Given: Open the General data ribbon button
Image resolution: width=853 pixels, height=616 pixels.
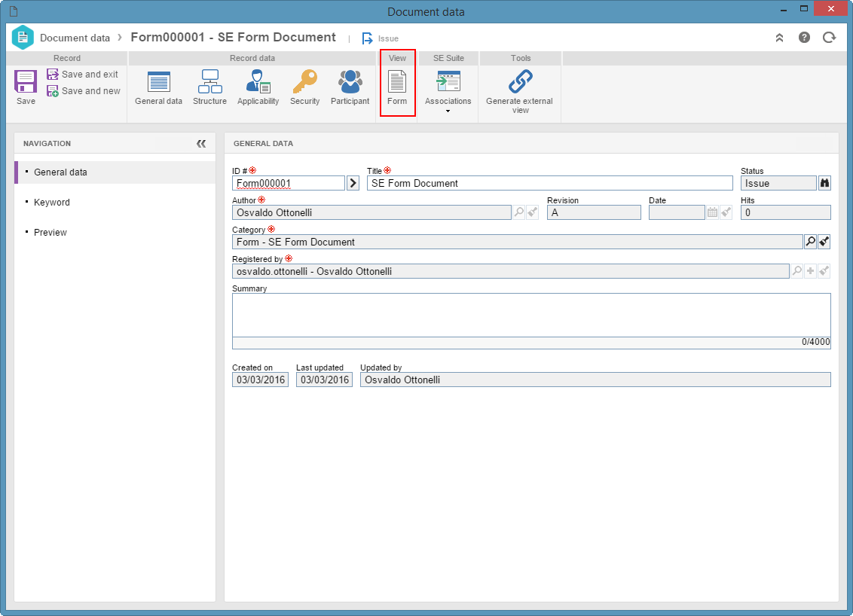Looking at the screenshot, I should click(158, 87).
